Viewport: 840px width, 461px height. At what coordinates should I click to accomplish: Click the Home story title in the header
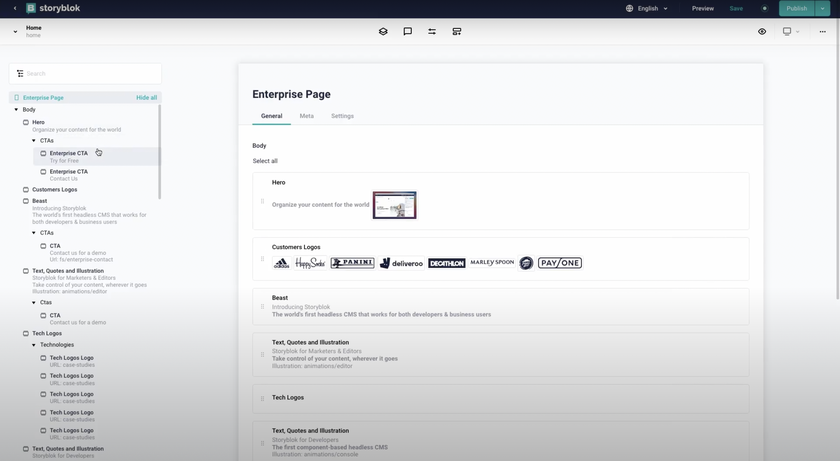33,28
